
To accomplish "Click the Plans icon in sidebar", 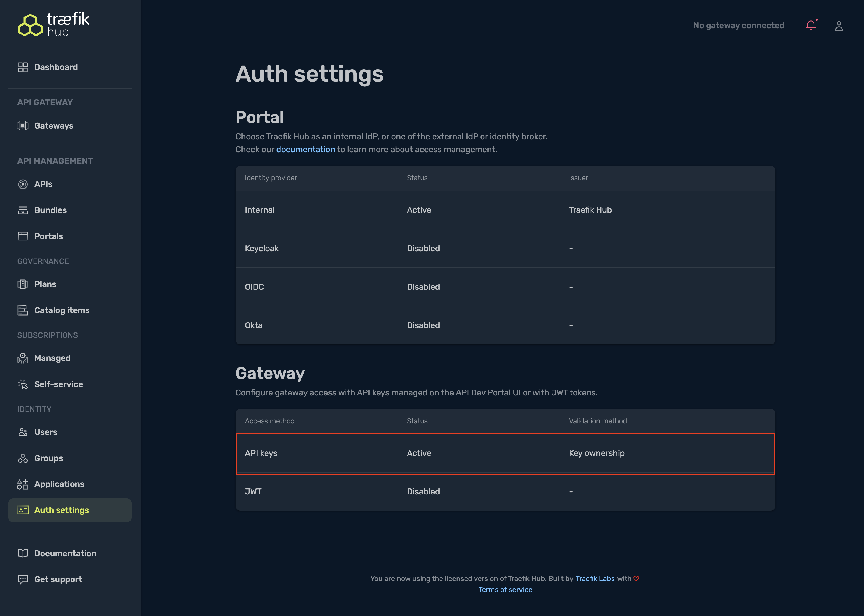I will pyautogui.click(x=23, y=284).
